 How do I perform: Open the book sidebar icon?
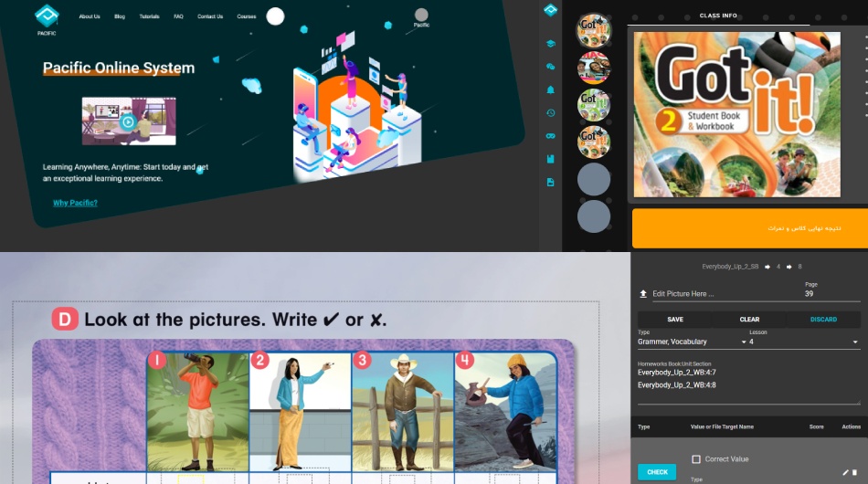tap(550, 159)
